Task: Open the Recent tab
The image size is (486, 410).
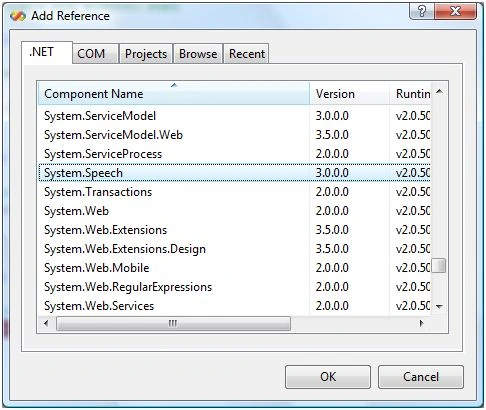Action: tap(247, 53)
